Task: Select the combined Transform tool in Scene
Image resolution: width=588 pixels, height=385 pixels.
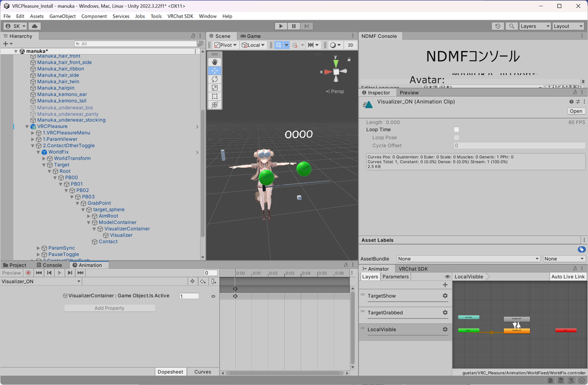Action: (x=215, y=105)
